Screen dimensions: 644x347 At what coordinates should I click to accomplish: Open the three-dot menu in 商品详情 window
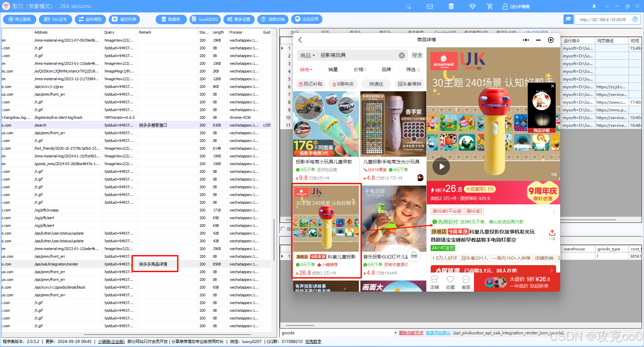[x=526, y=40]
